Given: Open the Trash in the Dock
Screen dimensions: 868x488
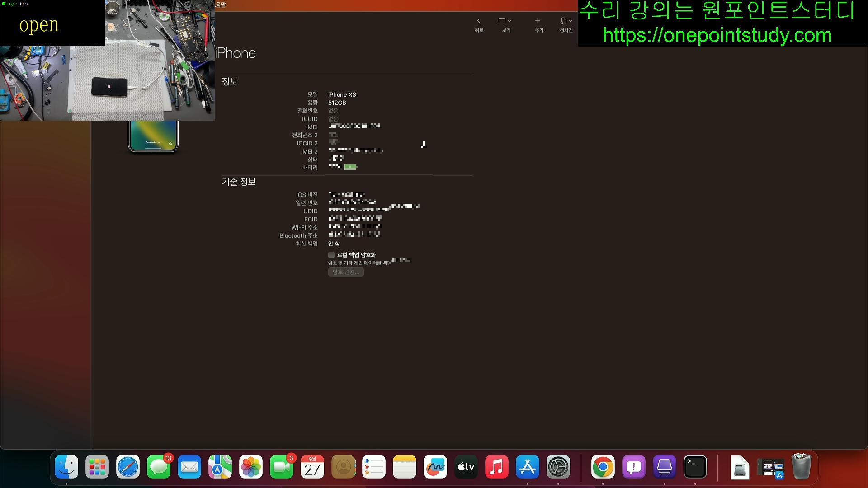Looking at the screenshot, I should click(801, 467).
